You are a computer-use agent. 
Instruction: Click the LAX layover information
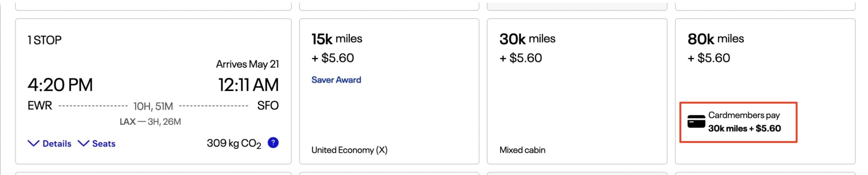tap(150, 122)
